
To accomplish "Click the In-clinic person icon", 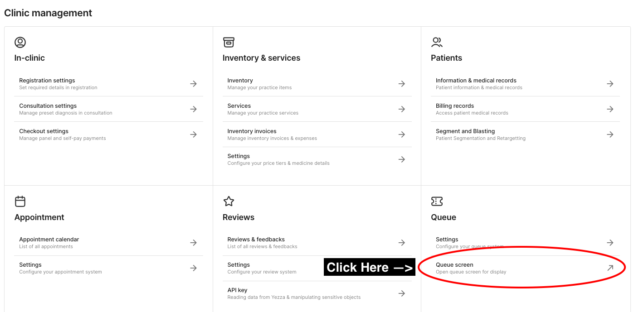I will (x=20, y=43).
